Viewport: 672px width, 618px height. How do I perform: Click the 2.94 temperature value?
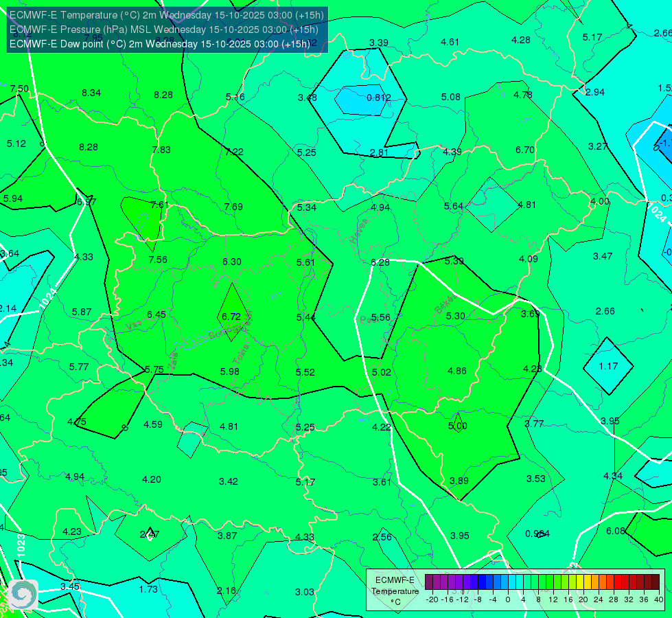pos(595,92)
